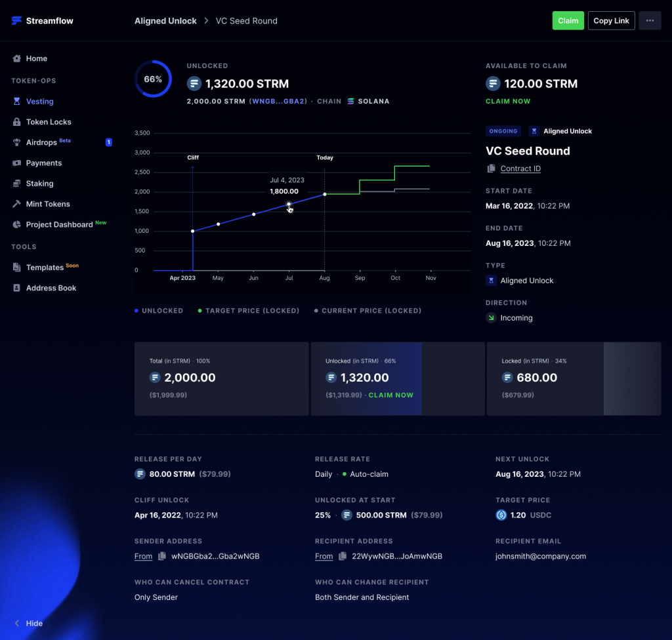Open Mint Tokens page

[x=47, y=204]
